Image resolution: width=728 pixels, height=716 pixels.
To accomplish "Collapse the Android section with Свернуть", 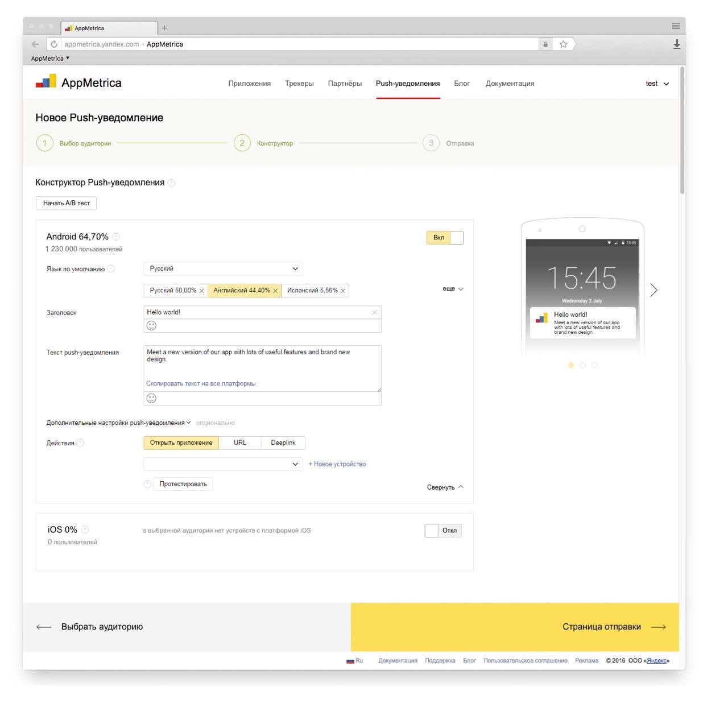I will click(445, 487).
